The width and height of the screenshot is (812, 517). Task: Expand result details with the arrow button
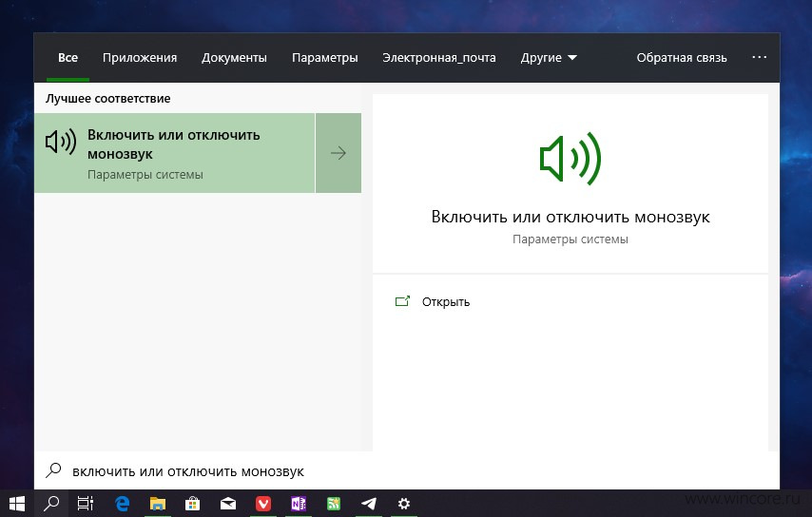coord(338,153)
